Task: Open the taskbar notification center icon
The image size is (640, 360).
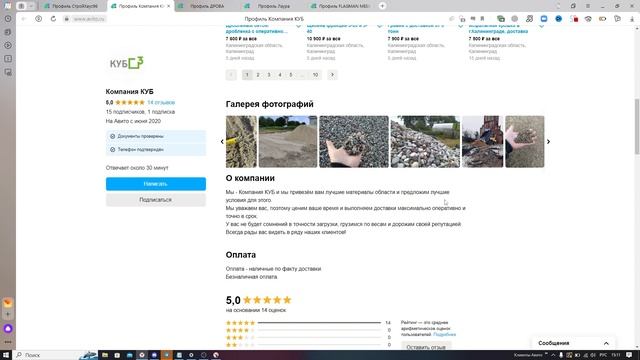Action: point(629,355)
